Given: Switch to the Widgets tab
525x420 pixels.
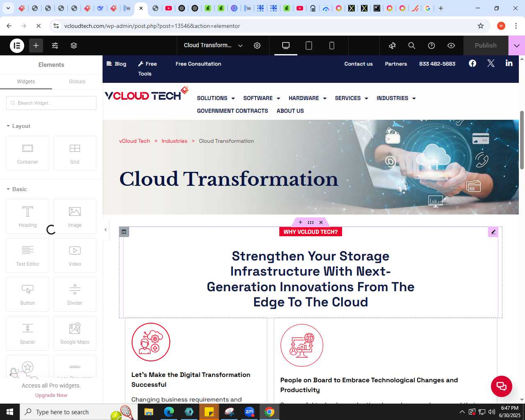Looking at the screenshot, I should (26, 82).
